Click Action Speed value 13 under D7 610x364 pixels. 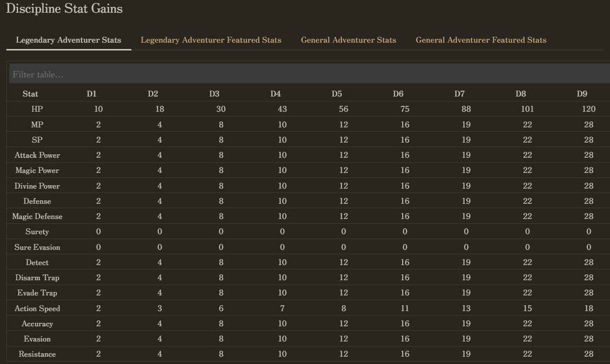466,309
